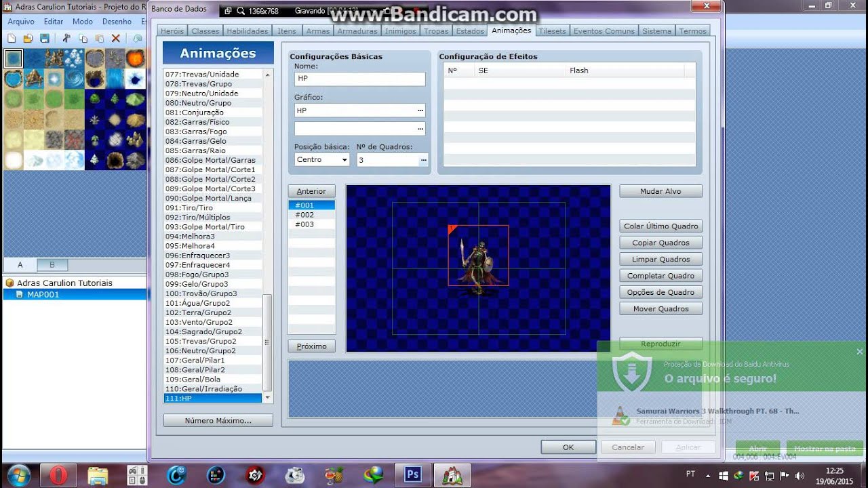This screenshot has height=488, width=868.
Task: Click ellipsis button beside Gráfico HP field
Action: pos(420,110)
